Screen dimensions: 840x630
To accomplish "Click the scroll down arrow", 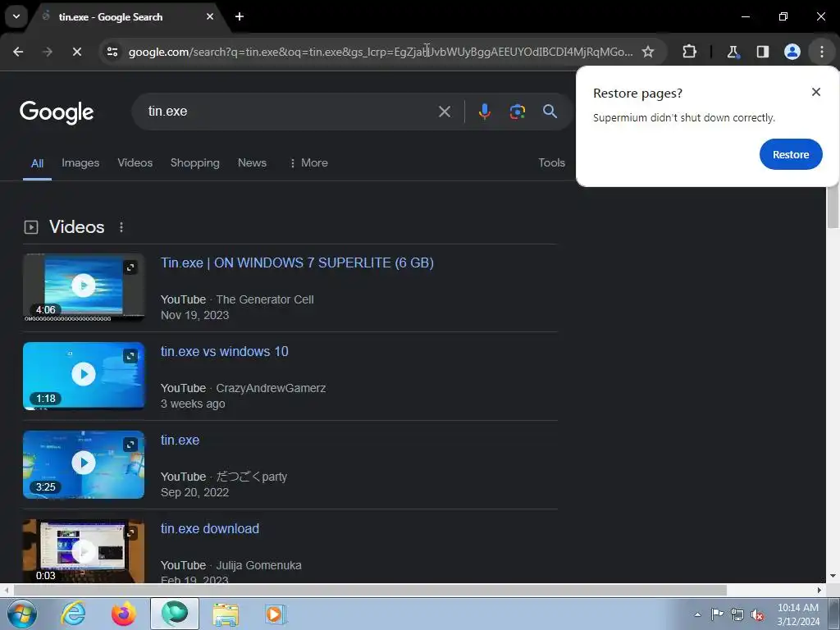I will [833, 577].
